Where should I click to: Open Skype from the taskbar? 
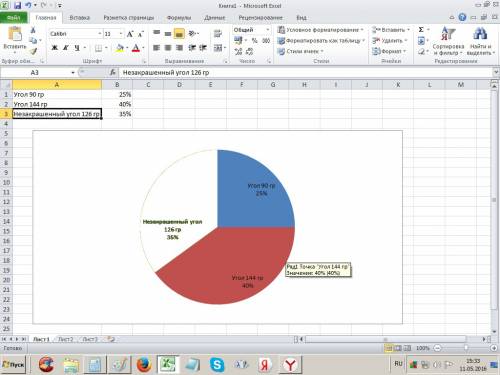(x=217, y=365)
